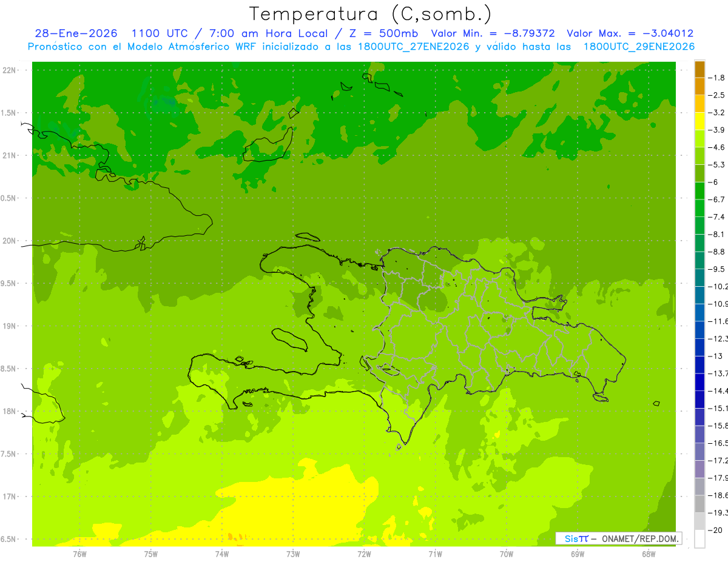Click the 22N latitude label
Screen dimensions: 728x562
[10, 70]
